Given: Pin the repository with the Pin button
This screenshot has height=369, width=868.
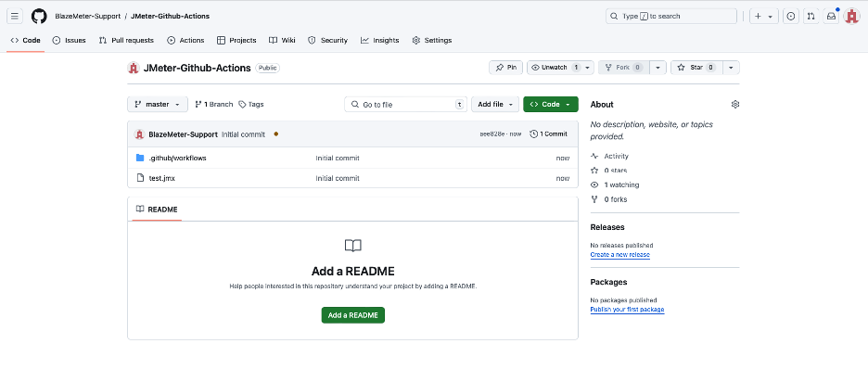Looking at the screenshot, I should click(x=506, y=68).
